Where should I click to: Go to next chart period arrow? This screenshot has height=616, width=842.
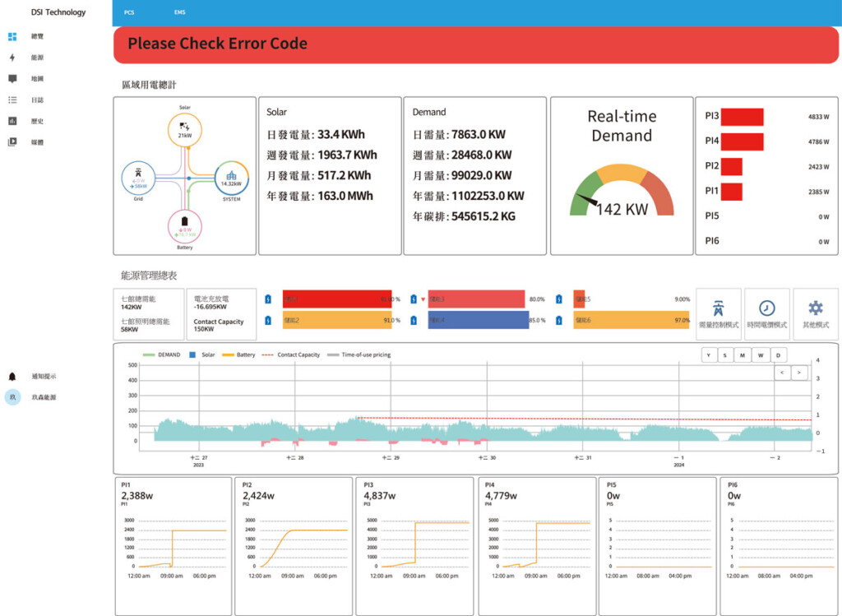[798, 373]
